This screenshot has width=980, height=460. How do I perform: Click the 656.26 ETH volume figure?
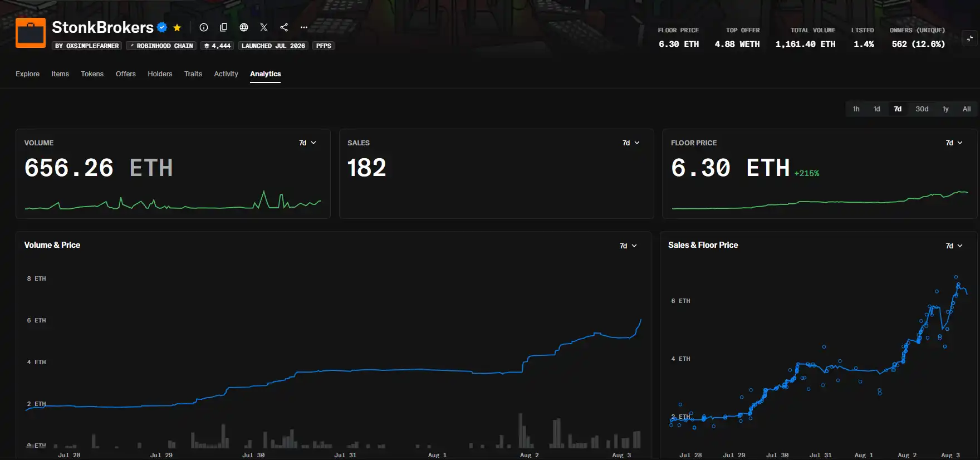pos(99,168)
